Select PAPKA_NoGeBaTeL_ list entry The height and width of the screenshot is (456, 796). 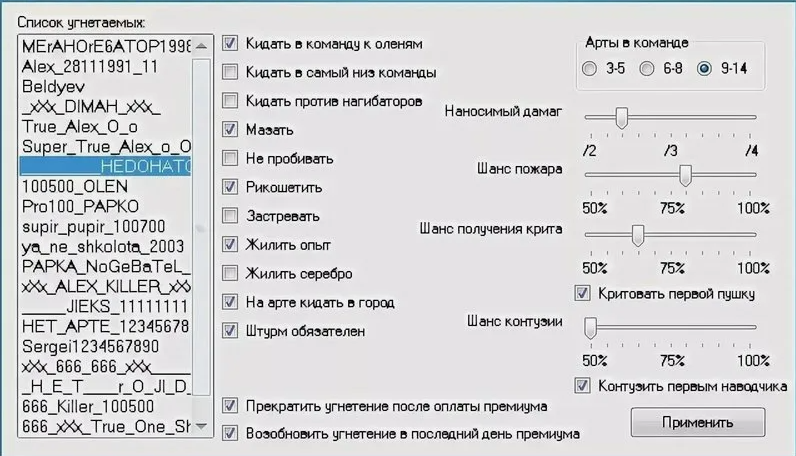(106, 266)
